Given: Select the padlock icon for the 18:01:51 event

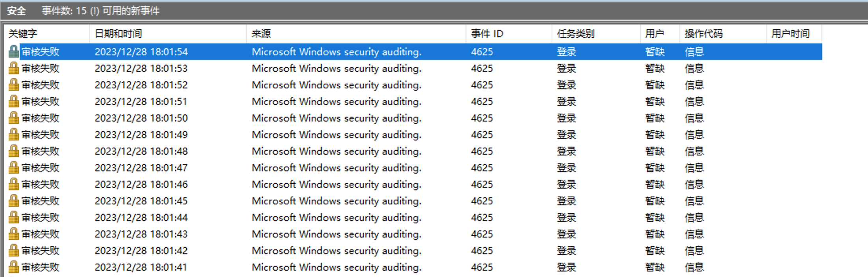Looking at the screenshot, I should click(13, 101).
